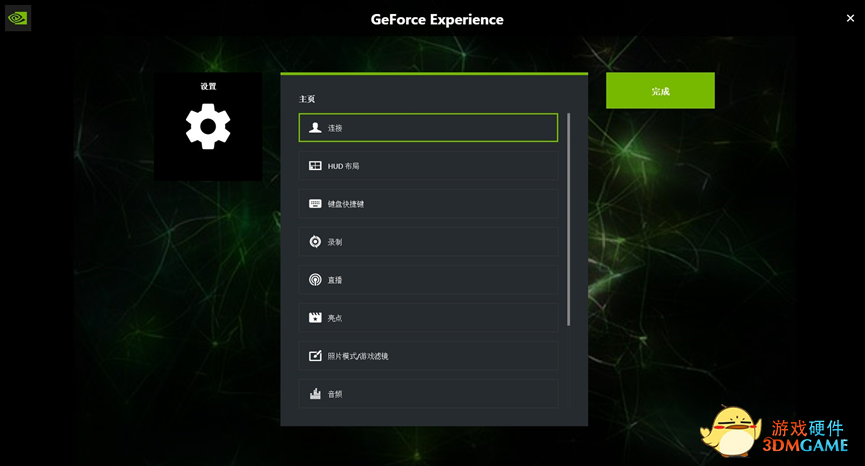This screenshot has height=466, width=865.
Task: Click the 设置 label text
Action: (x=208, y=87)
